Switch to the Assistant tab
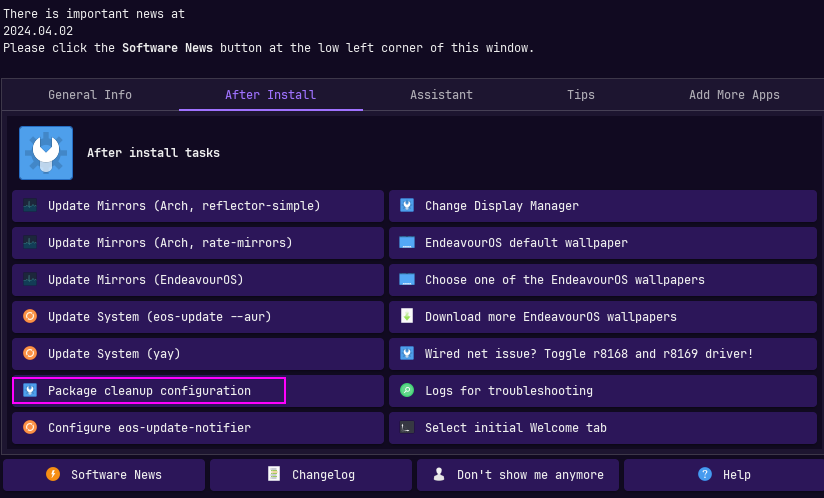The width and height of the screenshot is (824, 498). [441, 95]
